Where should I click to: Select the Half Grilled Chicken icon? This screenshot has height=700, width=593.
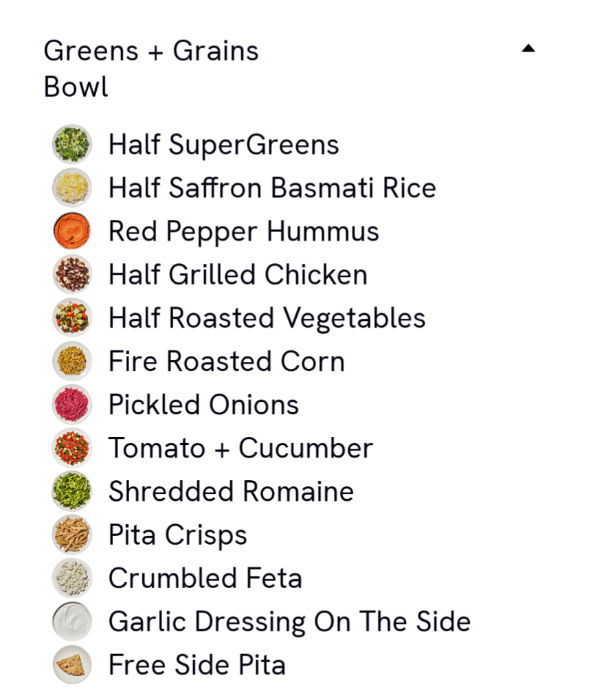[72, 275]
